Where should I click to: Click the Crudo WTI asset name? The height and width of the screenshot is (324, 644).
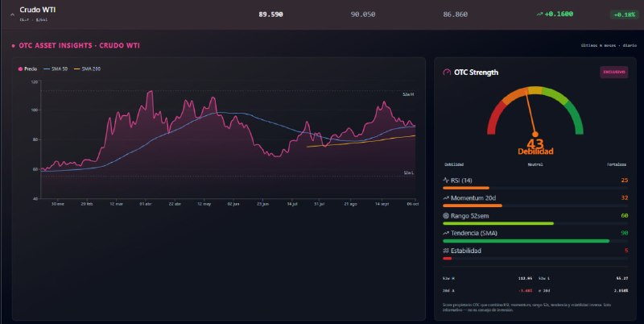[37, 10]
